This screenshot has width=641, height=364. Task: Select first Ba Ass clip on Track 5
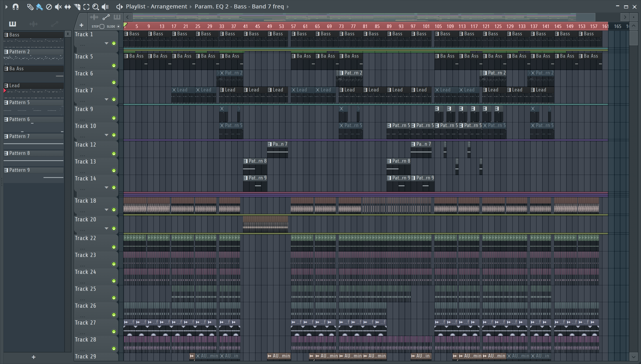point(135,61)
